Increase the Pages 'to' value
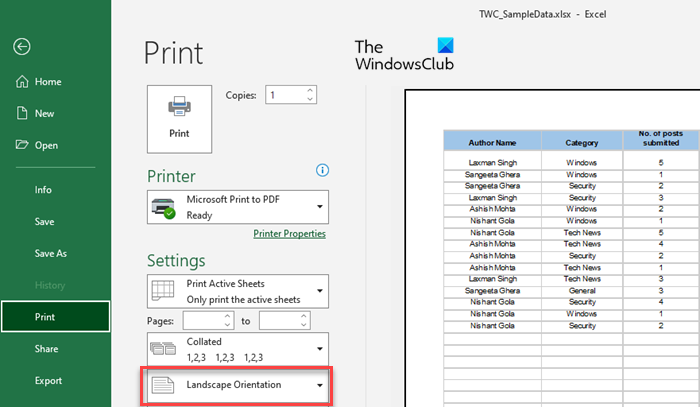700x407 pixels. (x=304, y=316)
